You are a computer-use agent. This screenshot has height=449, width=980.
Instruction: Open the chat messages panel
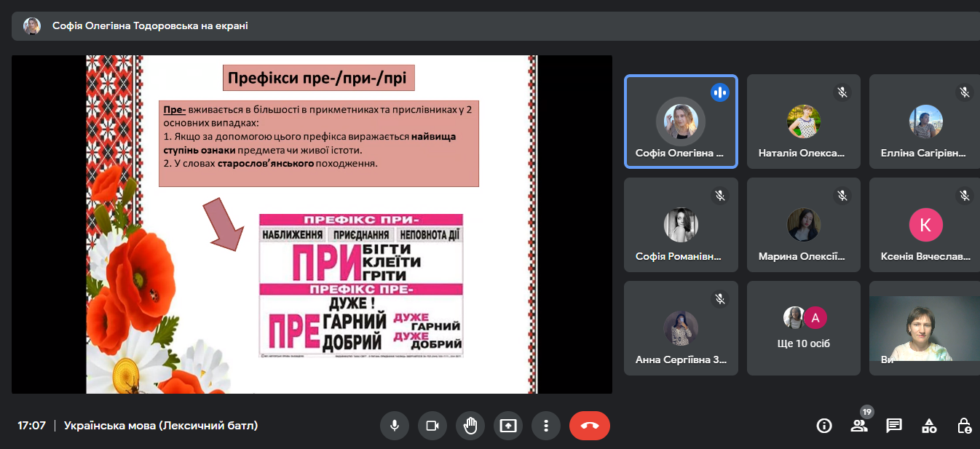(x=894, y=426)
